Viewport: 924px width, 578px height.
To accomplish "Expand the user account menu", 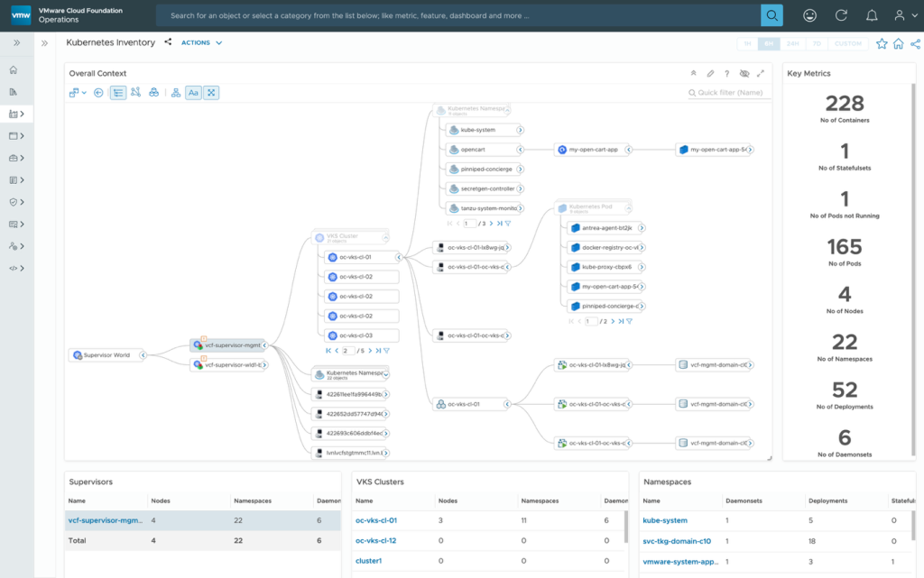I will (x=906, y=16).
